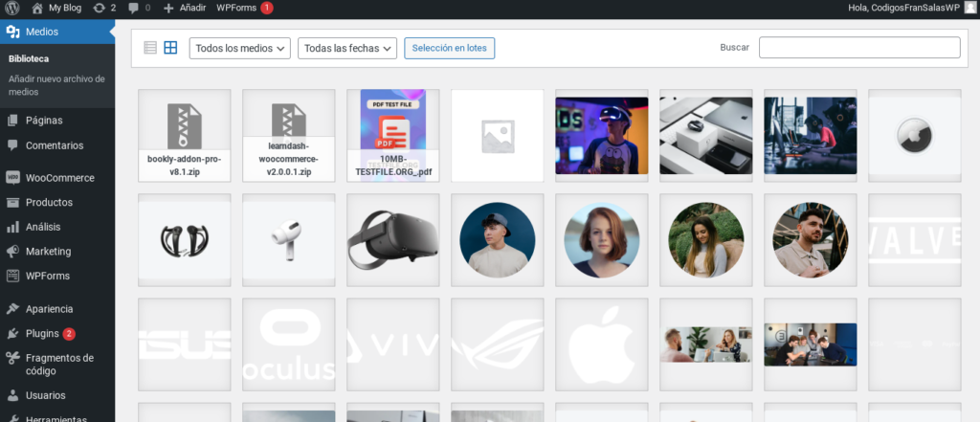The height and width of the screenshot is (422, 980).
Task: Select the Vive logo thumbnail
Action: (393, 344)
